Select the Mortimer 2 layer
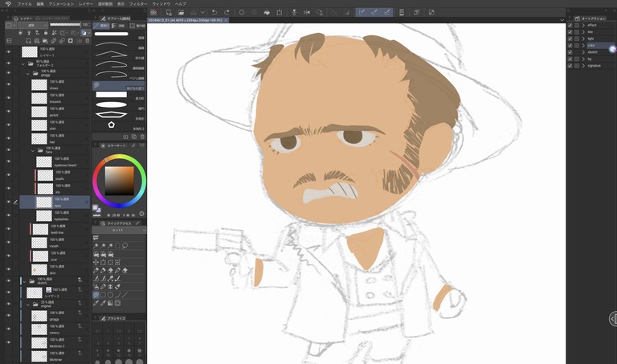This screenshot has height=364, width=617. pos(55,343)
